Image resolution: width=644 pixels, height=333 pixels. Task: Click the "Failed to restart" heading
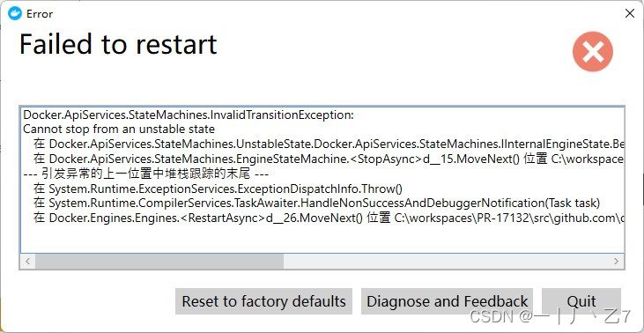pyautogui.click(x=118, y=44)
